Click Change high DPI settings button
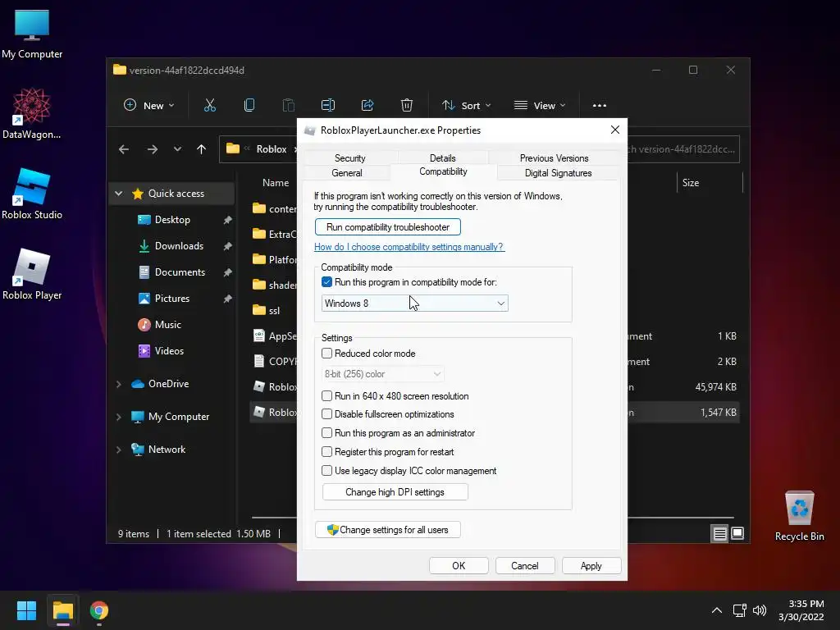This screenshot has width=840, height=630. tap(395, 492)
